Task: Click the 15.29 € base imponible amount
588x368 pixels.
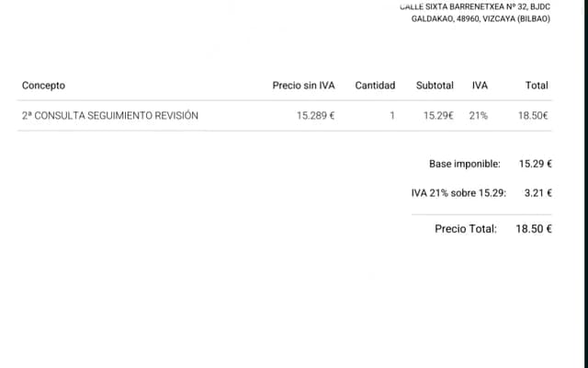Action: 535,164
